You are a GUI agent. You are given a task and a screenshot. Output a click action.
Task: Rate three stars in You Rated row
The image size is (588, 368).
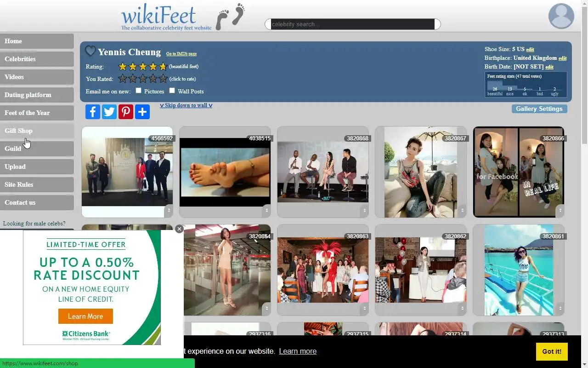[143, 79]
